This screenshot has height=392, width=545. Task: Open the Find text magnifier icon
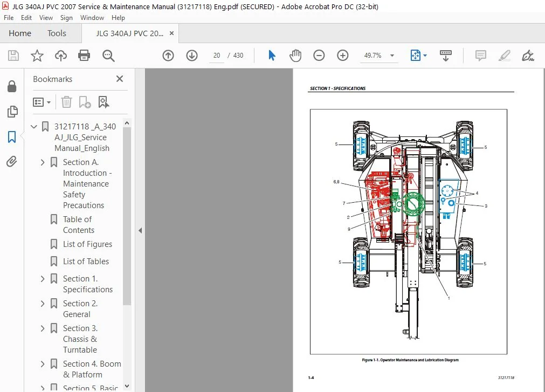point(108,56)
